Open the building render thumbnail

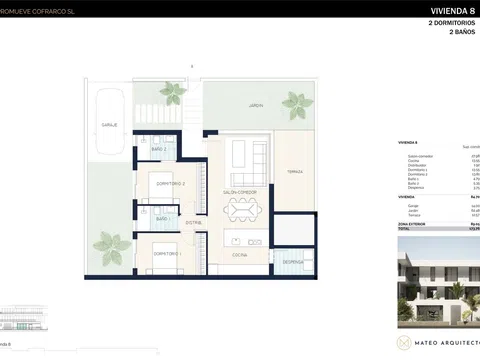coord(439,282)
